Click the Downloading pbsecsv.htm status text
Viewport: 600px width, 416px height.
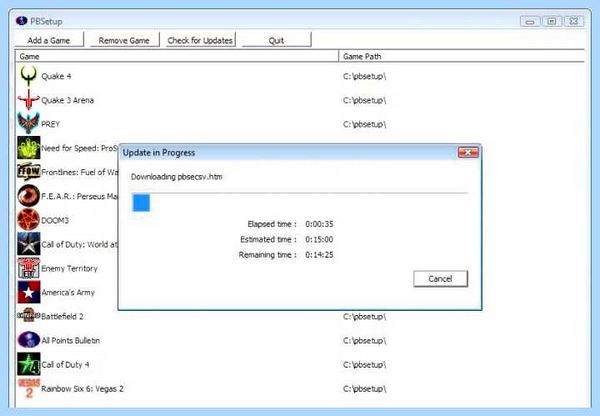[x=176, y=177]
